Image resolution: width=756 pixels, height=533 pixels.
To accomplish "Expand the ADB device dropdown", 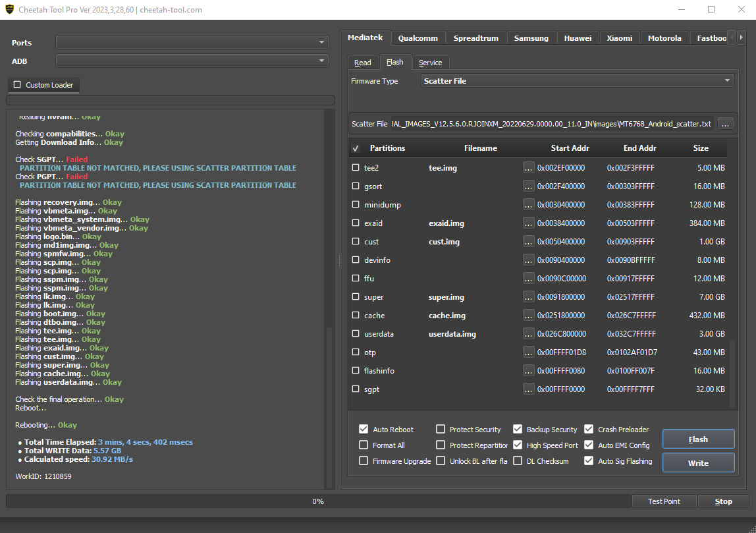I will click(192, 61).
